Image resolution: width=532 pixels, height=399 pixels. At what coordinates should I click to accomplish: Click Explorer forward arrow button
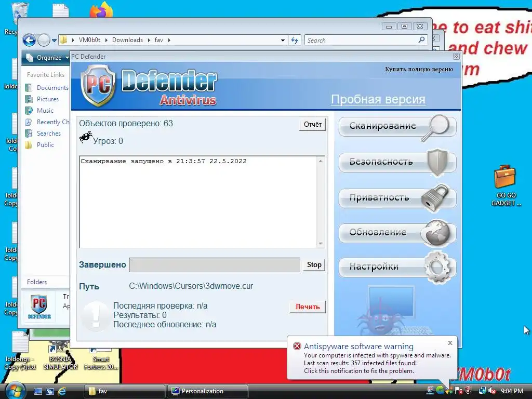[44, 41]
